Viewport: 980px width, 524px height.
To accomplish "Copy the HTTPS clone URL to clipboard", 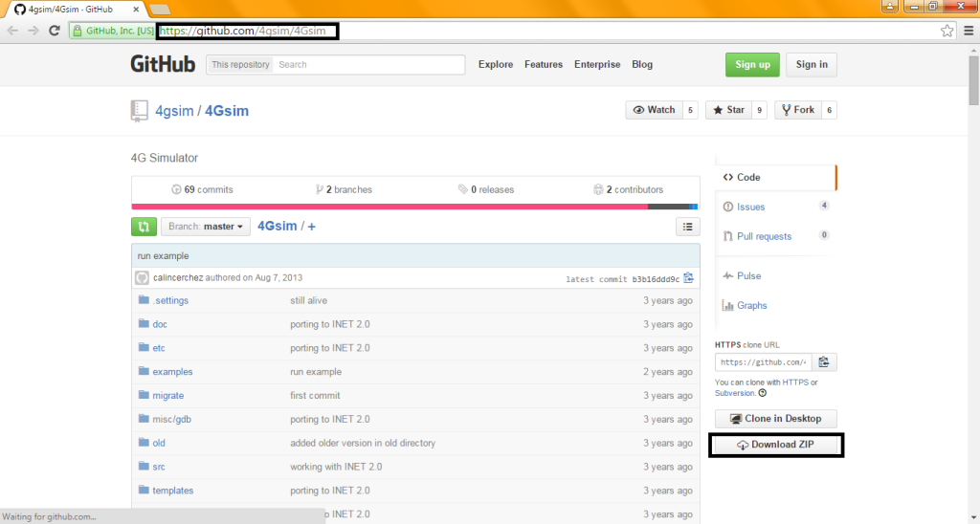I will click(x=823, y=362).
